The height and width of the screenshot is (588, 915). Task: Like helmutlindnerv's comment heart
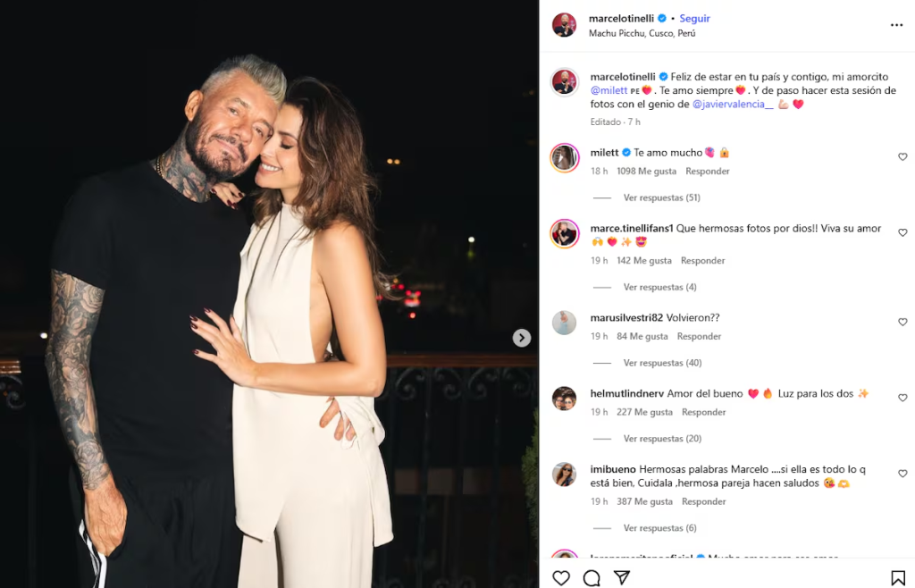point(902,399)
